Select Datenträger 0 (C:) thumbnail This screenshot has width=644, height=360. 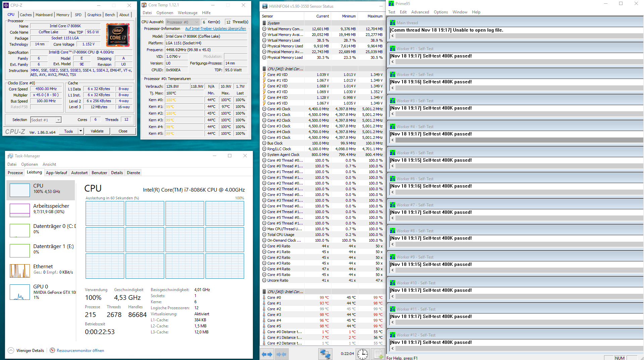pos(20,231)
